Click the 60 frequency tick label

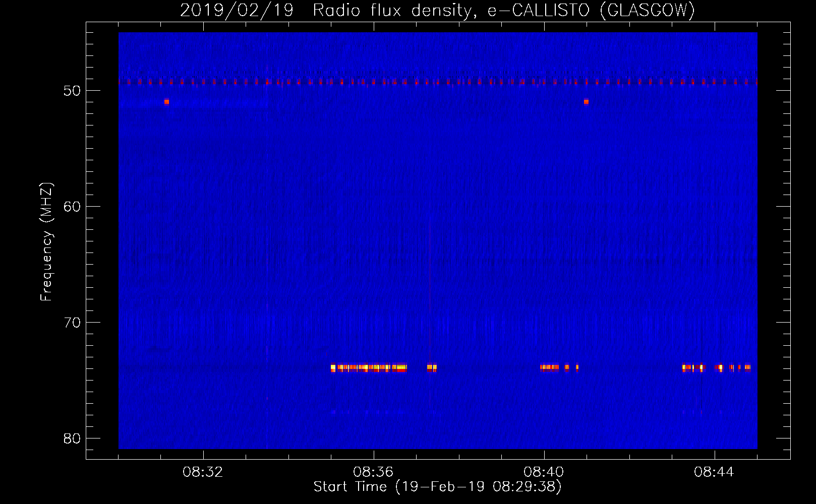click(x=72, y=207)
